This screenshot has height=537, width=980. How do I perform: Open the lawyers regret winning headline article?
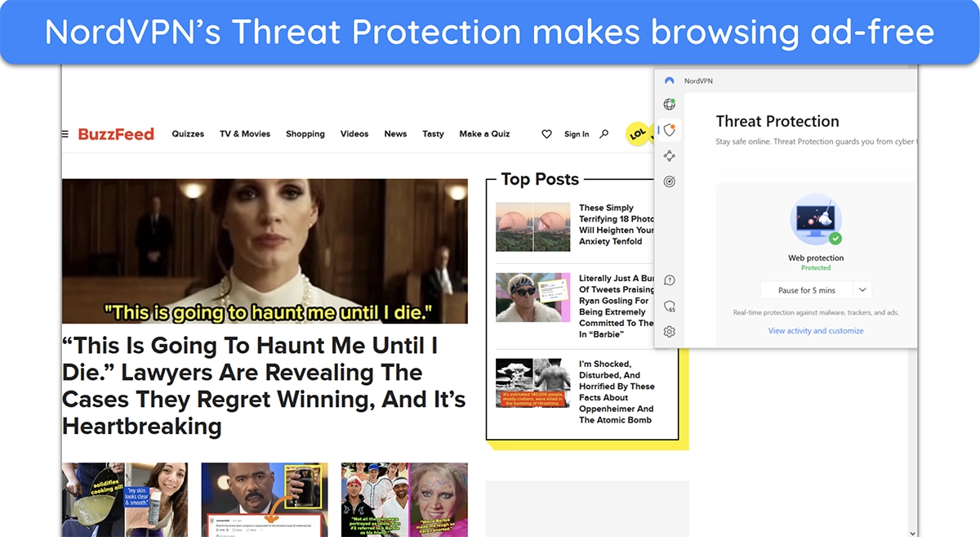pos(264,386)
